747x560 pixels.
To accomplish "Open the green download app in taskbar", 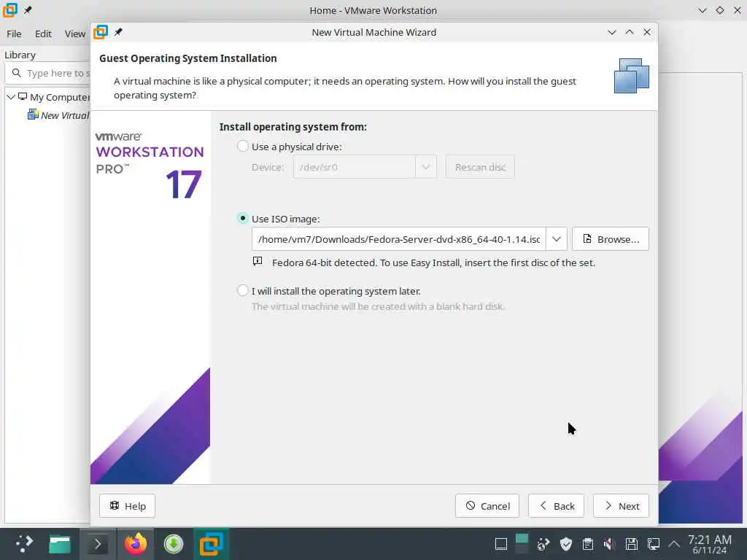I will coord(174,544).
